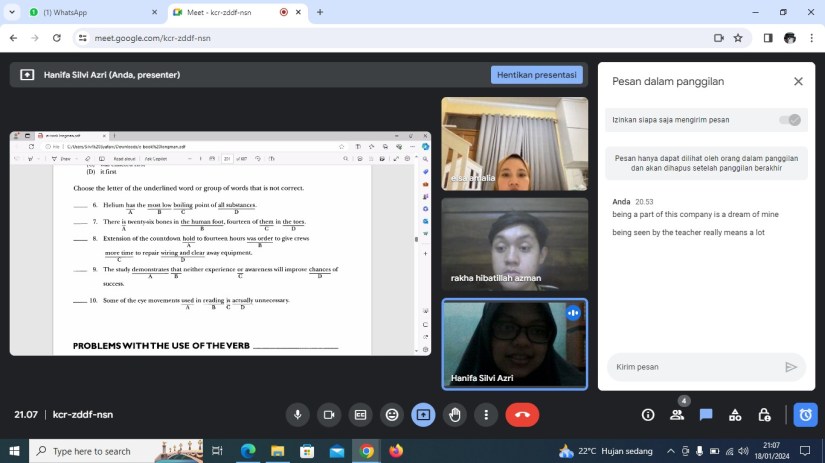
Task: Select elsa amalia video tile
Action: pos(515,144)
